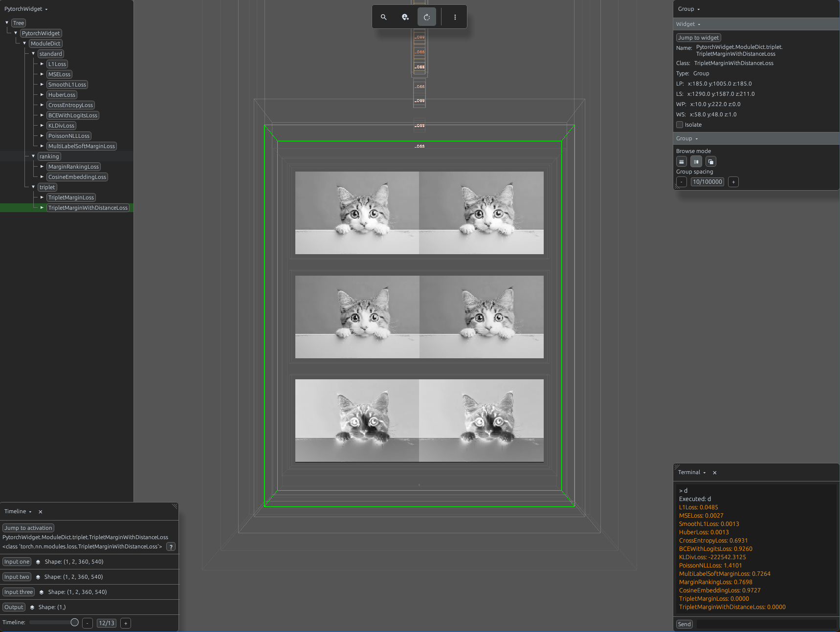Screen dimensions: 840x632
Task: Open the Widget section dropdown
Action: 688,24
